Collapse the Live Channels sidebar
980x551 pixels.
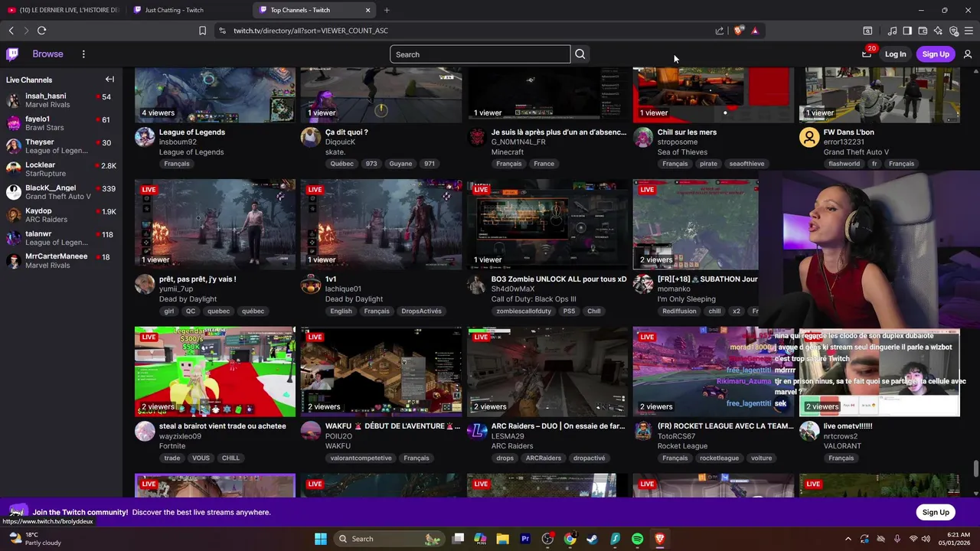109,80
